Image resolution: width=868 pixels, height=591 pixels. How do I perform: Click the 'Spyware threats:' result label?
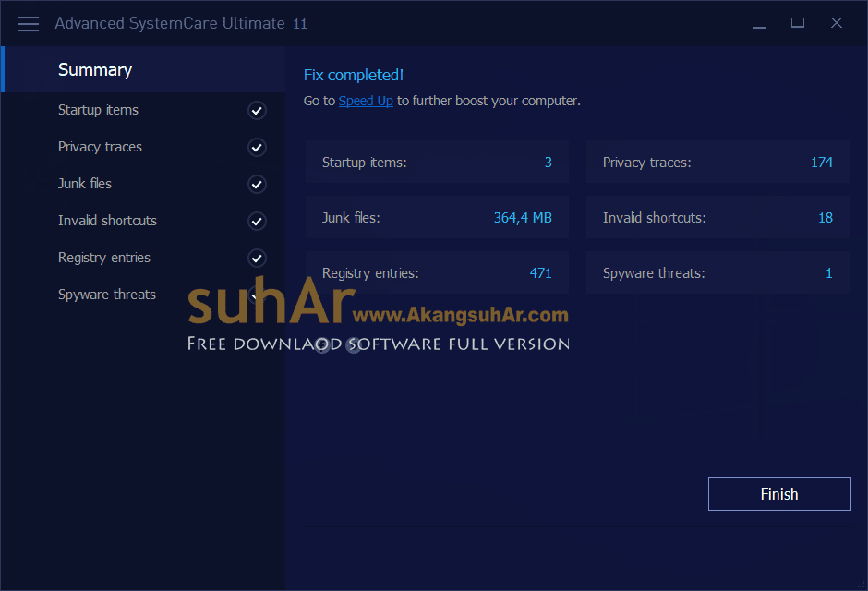point(654,273)
